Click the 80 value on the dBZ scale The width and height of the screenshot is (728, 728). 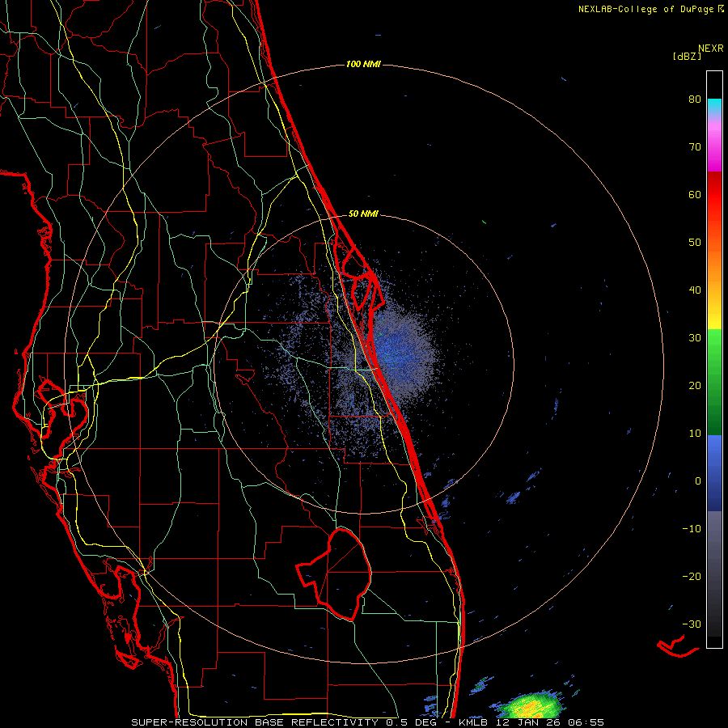coord(695,99)
